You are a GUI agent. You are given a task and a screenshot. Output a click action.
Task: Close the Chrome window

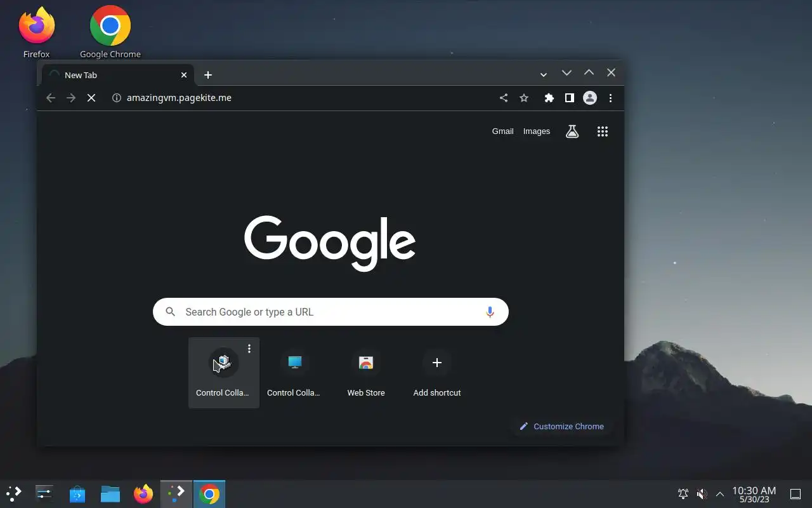point(611,72)
